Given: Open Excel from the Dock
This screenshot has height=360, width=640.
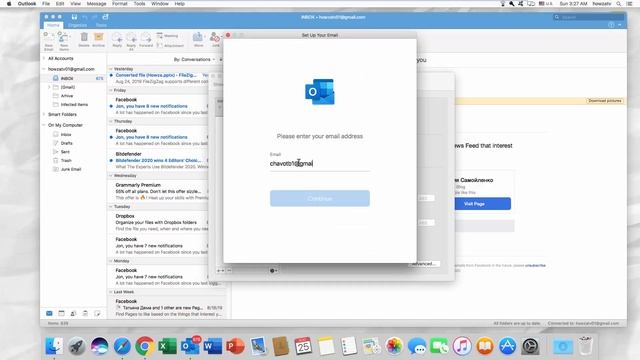Looking at the screenshot, I should click(x=167, y=346).
